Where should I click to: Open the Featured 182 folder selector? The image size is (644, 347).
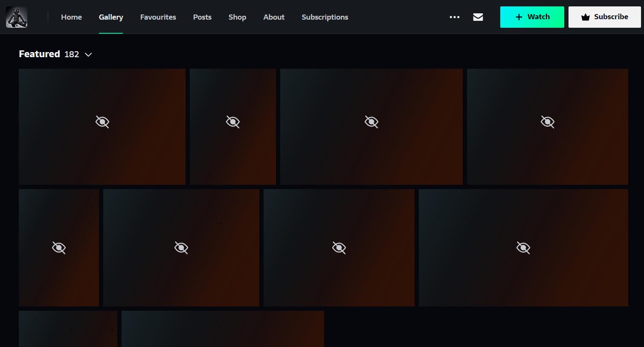[49, 54]
